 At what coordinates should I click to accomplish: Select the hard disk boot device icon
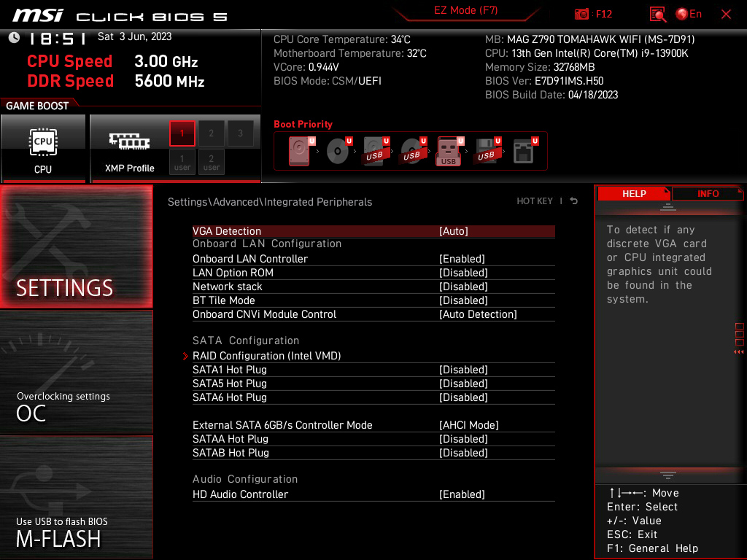click(x=301, y=151)
